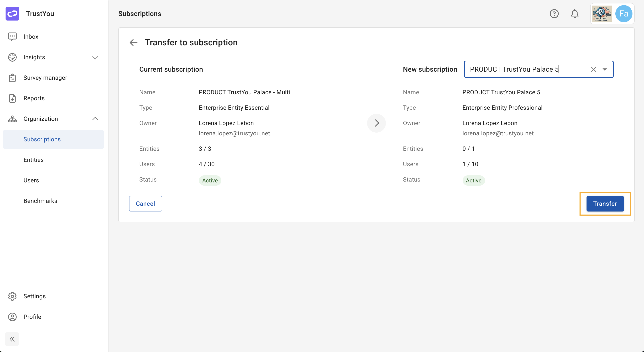Click the Active status badge of current subscription
Image resolution: width=644 pixels, height=352 pixels.
click(x=210, y=180)
